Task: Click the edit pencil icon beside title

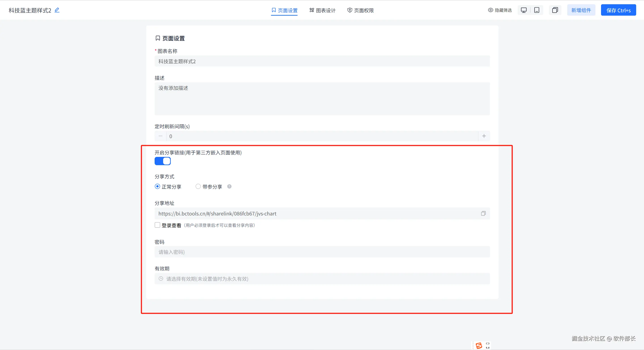Action: pyautogui.click(x=57, y=10)
